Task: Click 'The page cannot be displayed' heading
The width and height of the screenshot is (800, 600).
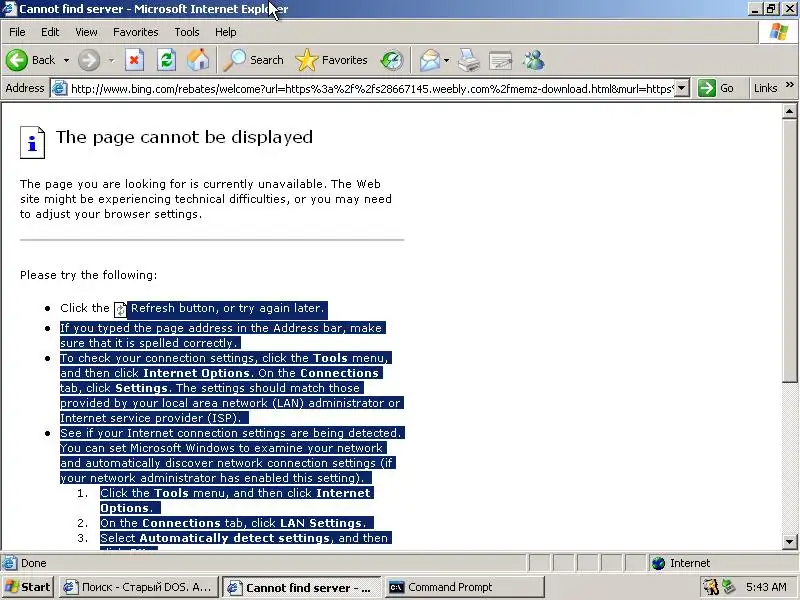Action: [x=184, y=137]
